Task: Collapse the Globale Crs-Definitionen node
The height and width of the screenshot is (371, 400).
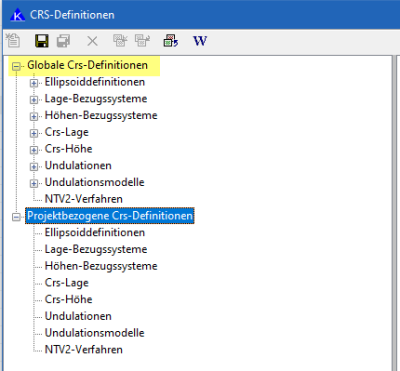Action: pyautogui.click(x=16, y=66)
